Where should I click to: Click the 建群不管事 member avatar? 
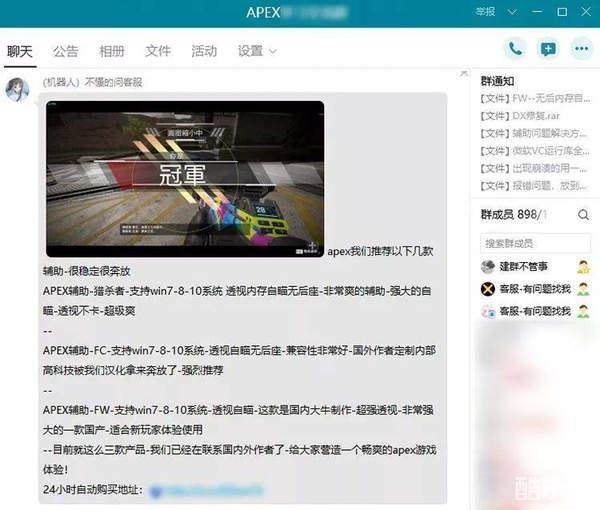click(x=488, y=266)
